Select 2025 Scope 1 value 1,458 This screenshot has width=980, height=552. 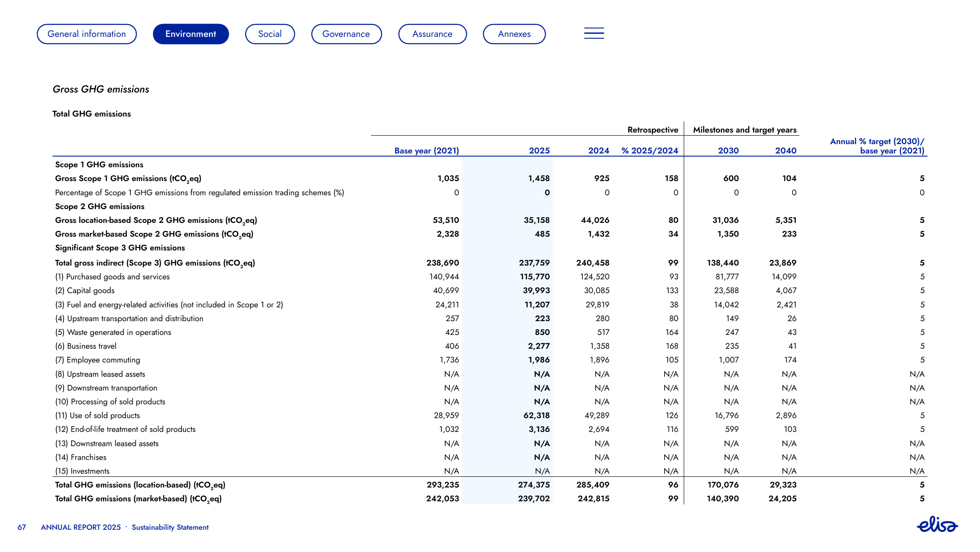click(x=539, y=178)
